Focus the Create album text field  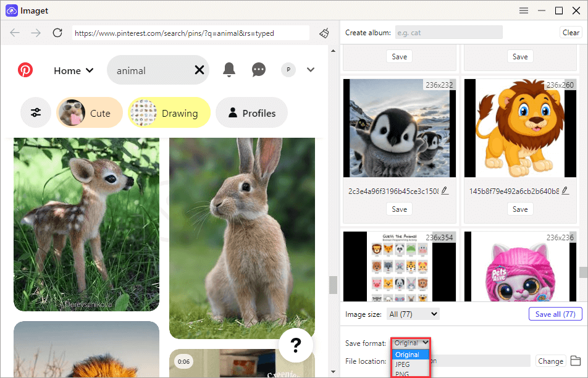[x=449, y=33]
